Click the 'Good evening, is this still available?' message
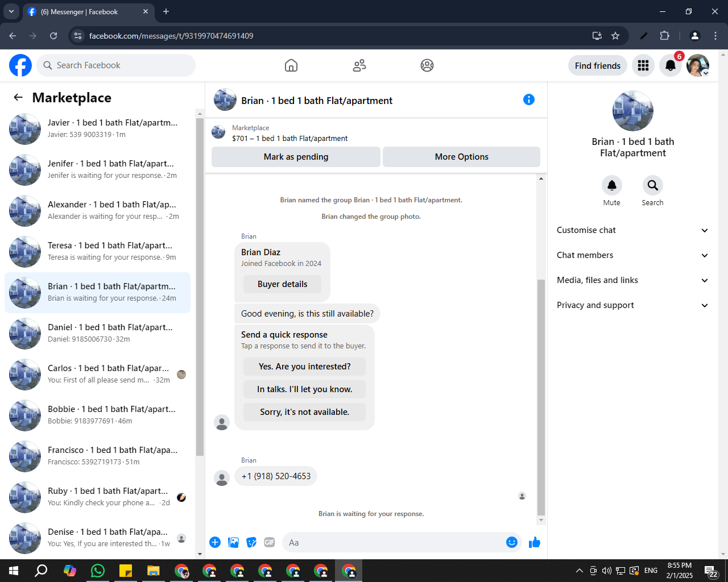Screen dimensions: 728x582 pos(307,314)
